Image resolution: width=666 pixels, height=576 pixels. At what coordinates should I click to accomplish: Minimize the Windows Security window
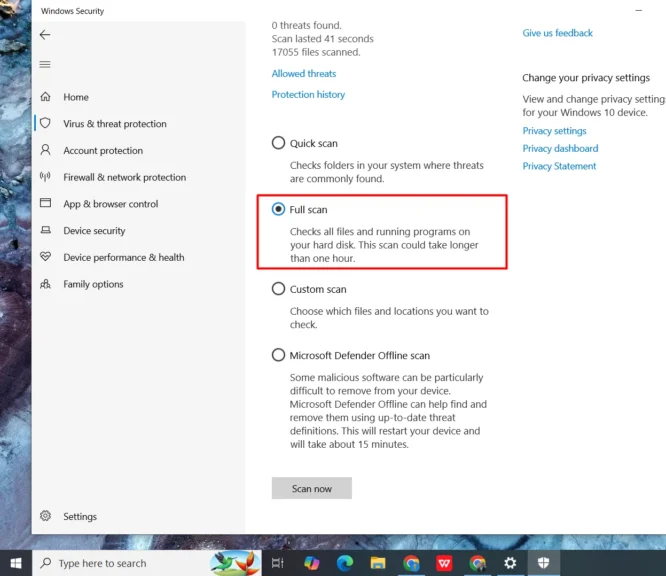click(x=638, y=11)
